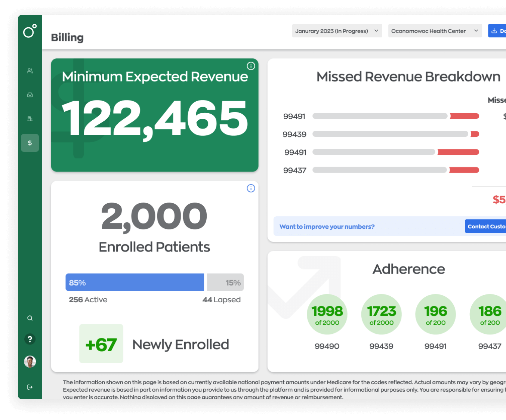Screen dimensions: 506x420
Task: Show info for Minimum Expected Revenue
Action: [x=251, y=66]
